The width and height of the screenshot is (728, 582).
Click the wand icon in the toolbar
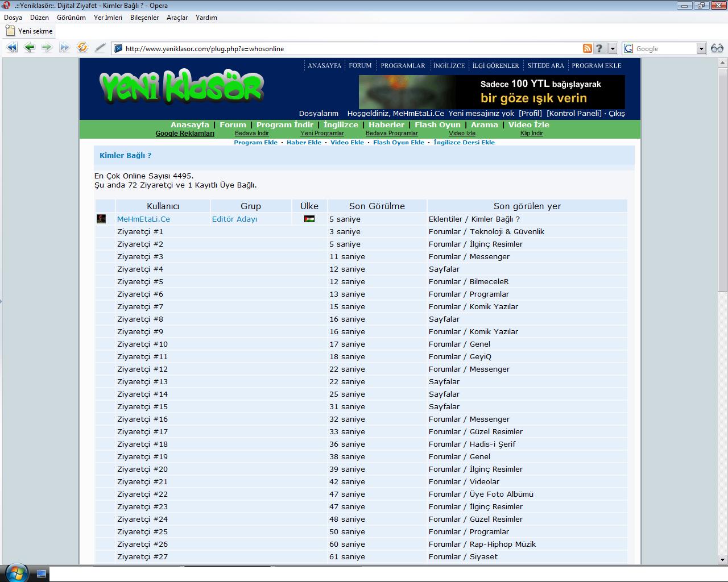[100, 48]
